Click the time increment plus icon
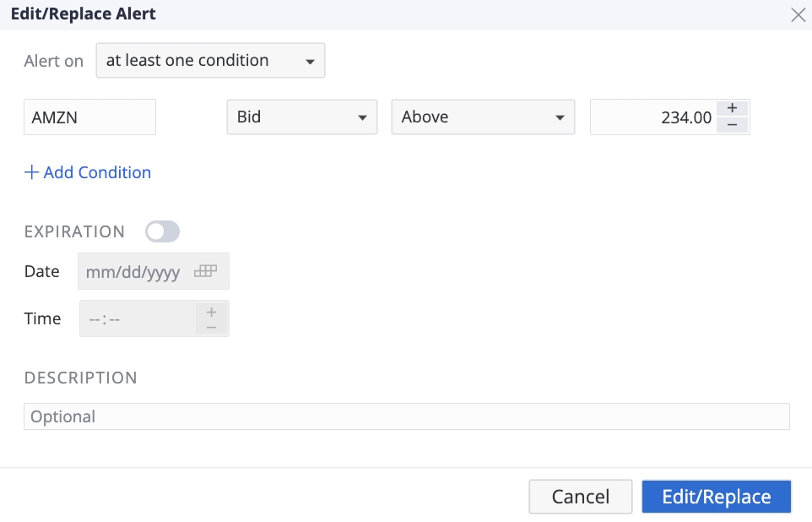Screen dimensions: 812x522 [211, 312]
